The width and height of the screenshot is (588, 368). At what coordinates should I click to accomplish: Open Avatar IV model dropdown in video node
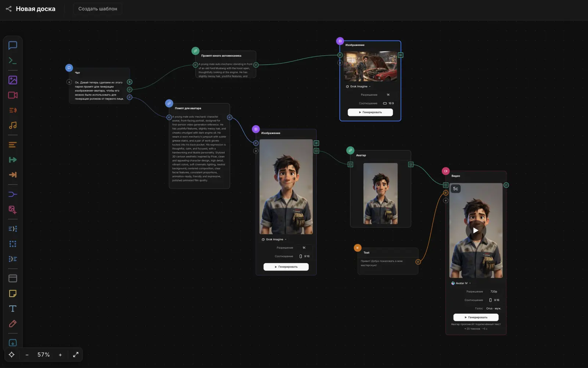click(x=461, y=283)
